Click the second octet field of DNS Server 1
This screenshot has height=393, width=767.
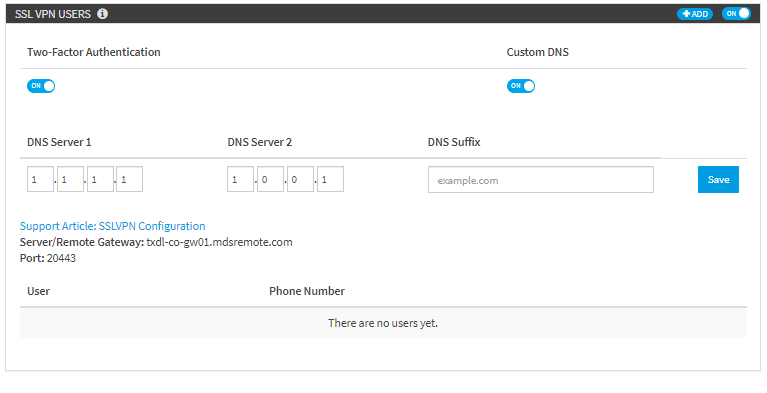pos(70,179)
